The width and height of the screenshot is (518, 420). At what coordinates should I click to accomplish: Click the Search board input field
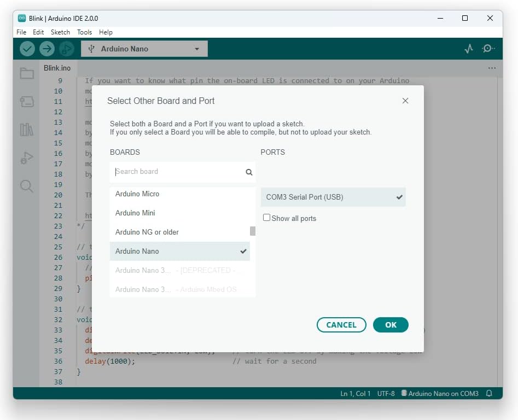pos(182,172)
